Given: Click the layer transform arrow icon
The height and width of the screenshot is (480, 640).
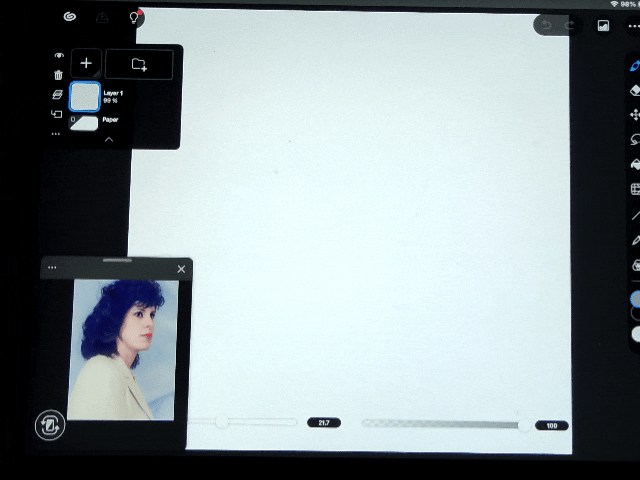Looking at the screenshot, I should [x=56, y=114].
